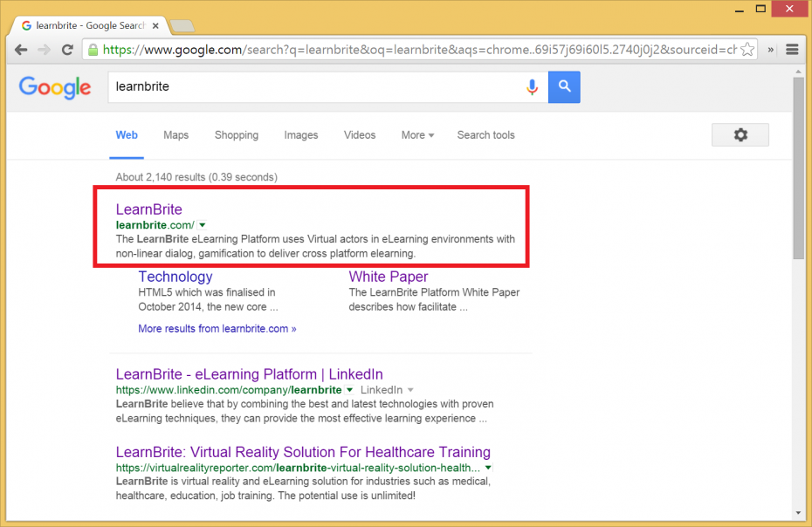Click the back navigation arrow
Viewport: 812px width, 527px height.
[21, 50]
